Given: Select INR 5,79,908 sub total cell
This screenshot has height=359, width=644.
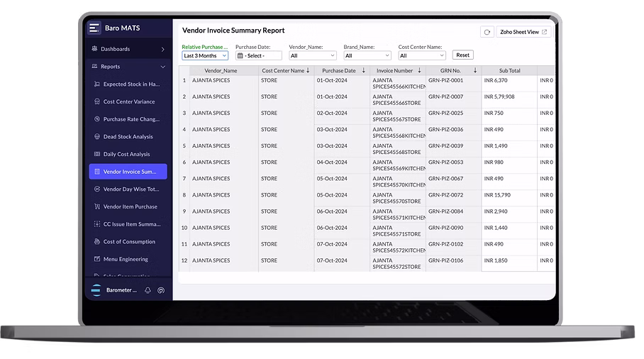Looking at the screenshot, I should (x=509, y=100).
